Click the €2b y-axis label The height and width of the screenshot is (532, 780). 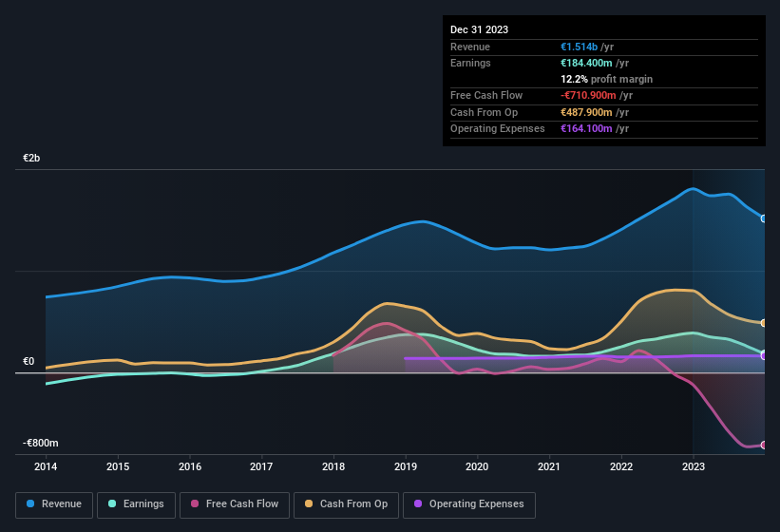pyautogui.click(x=32, y=158)
